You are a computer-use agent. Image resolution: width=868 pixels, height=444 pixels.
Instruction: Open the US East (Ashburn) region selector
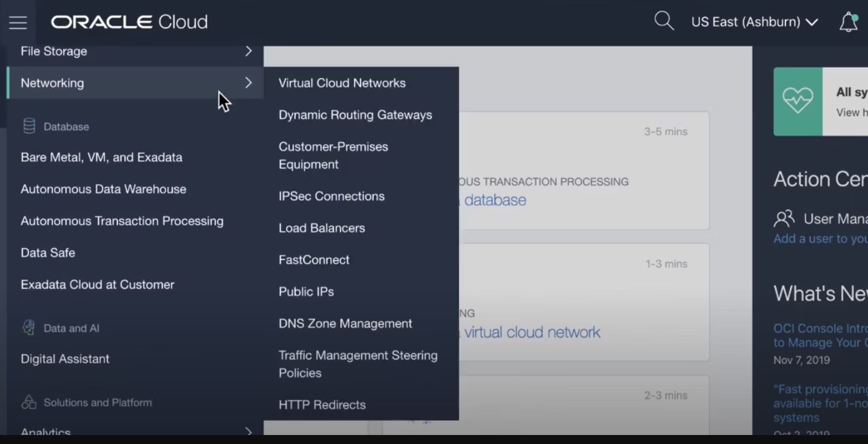coord(754,22)
